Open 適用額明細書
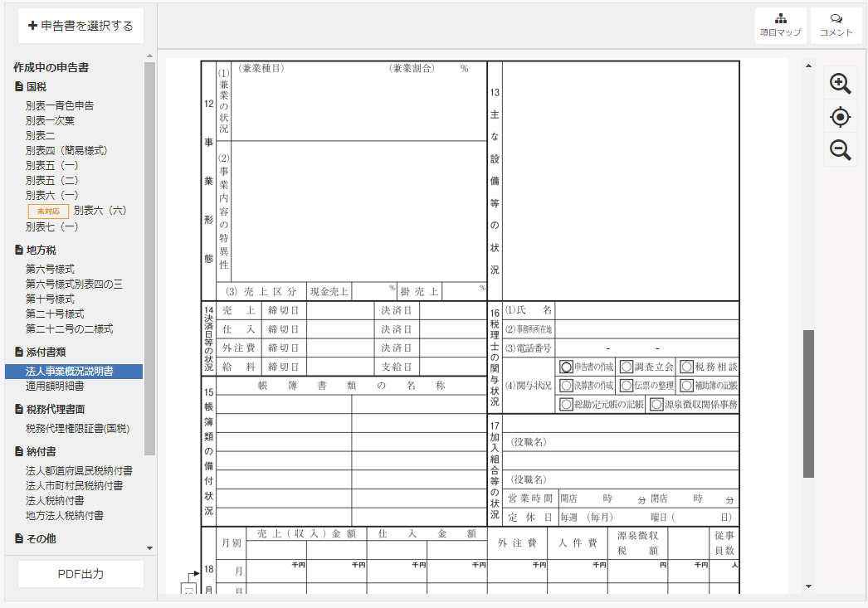 coord(55,387)
